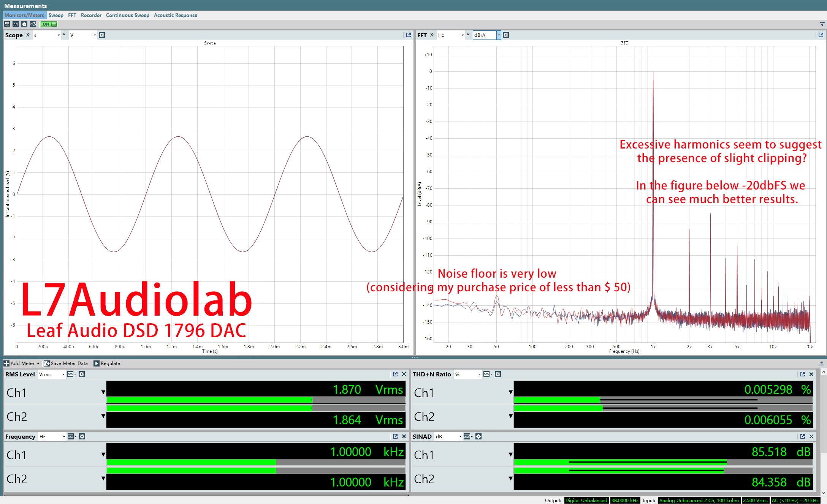Switch to the Recorder tab

pyautogui.click(x=91, y=15)
